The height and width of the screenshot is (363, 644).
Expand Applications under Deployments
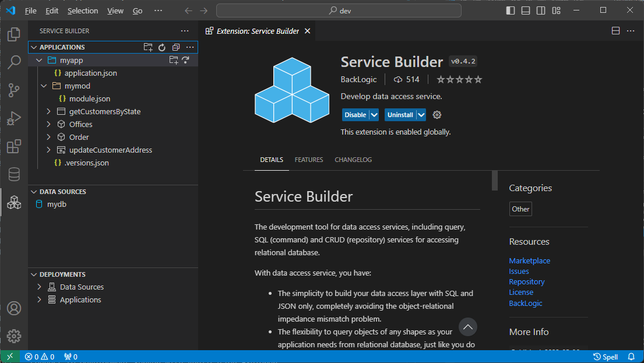pos(40,299)
